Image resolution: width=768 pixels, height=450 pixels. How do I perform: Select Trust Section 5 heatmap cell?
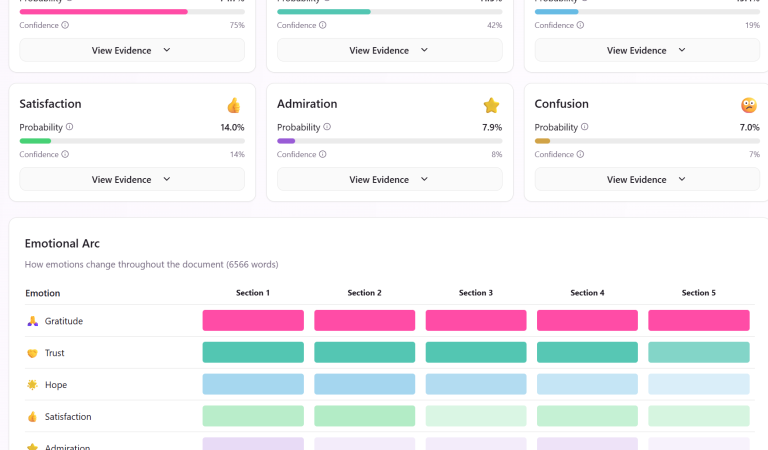click(699, 352)
